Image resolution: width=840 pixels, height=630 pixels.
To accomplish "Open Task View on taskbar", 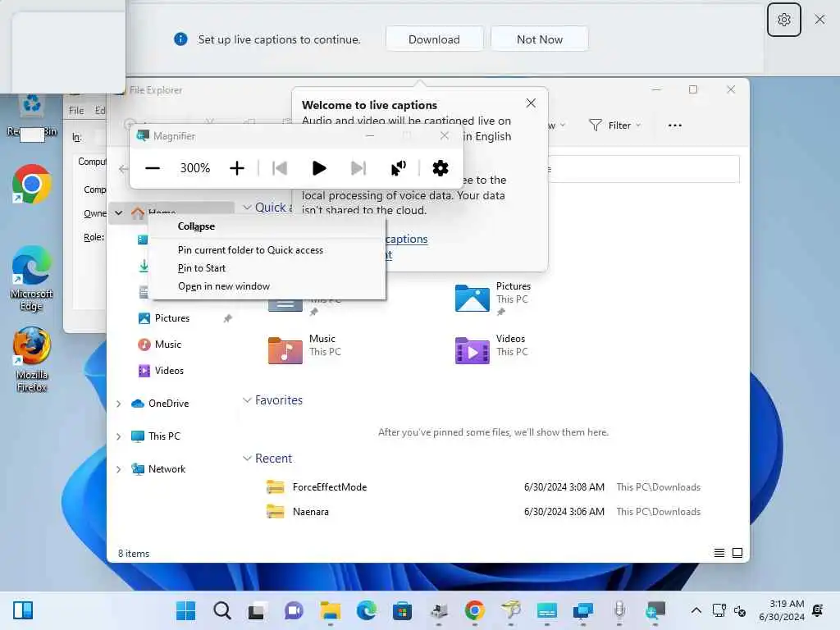I will 258,610.
